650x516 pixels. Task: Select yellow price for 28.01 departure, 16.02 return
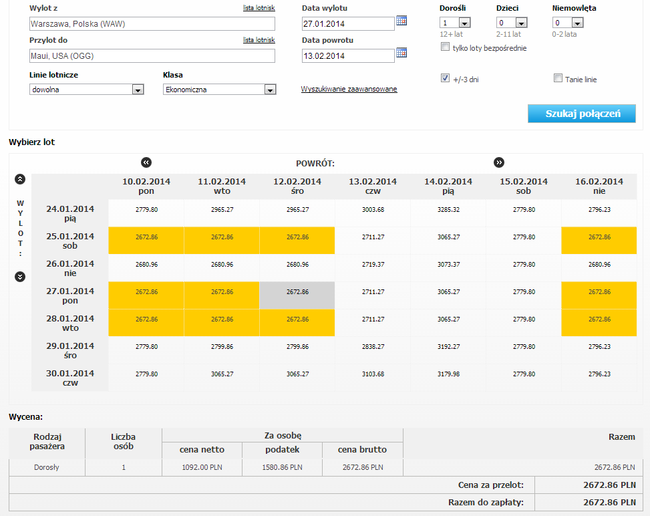[599, 322]
